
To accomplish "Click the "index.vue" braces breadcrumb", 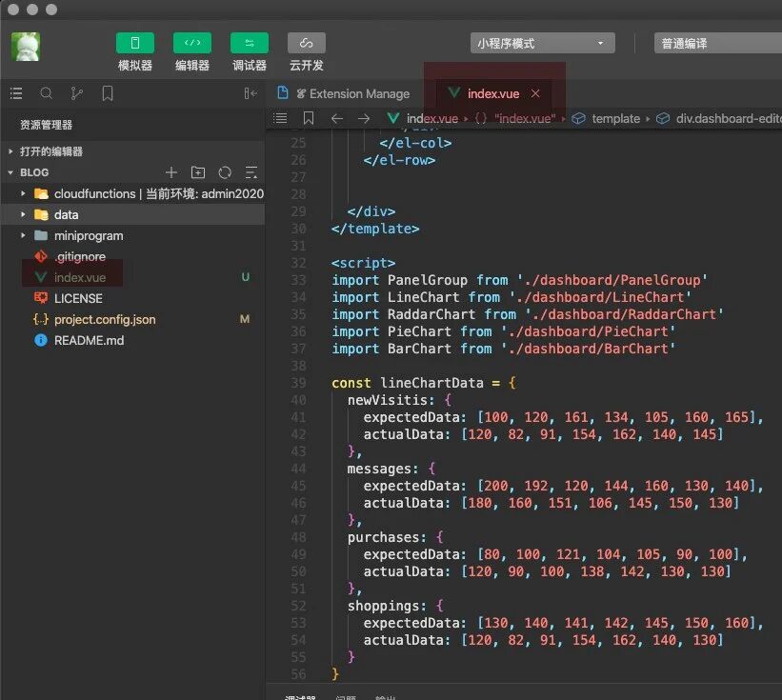I will 514,119.
